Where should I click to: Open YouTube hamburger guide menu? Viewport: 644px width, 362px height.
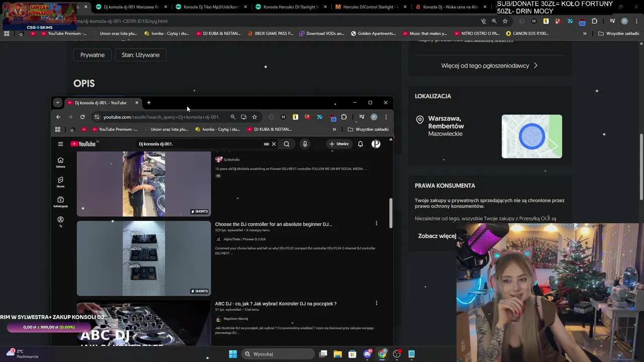(x=60, y=144)
